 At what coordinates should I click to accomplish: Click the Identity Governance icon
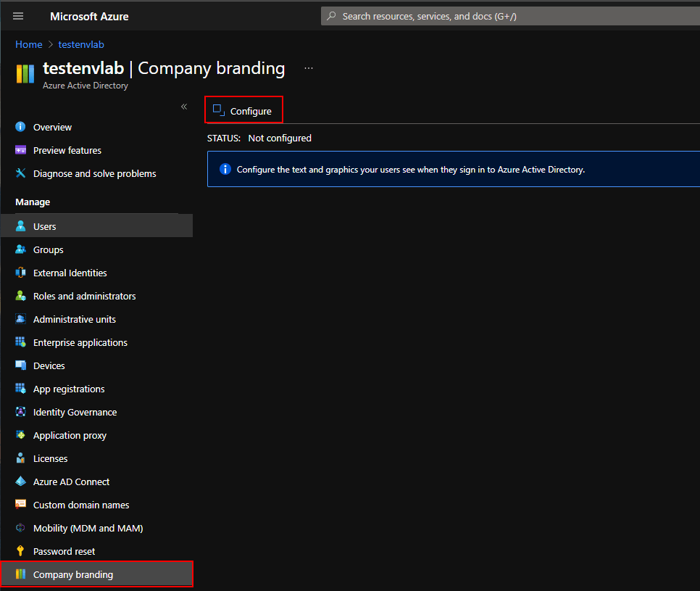[20, 412]
